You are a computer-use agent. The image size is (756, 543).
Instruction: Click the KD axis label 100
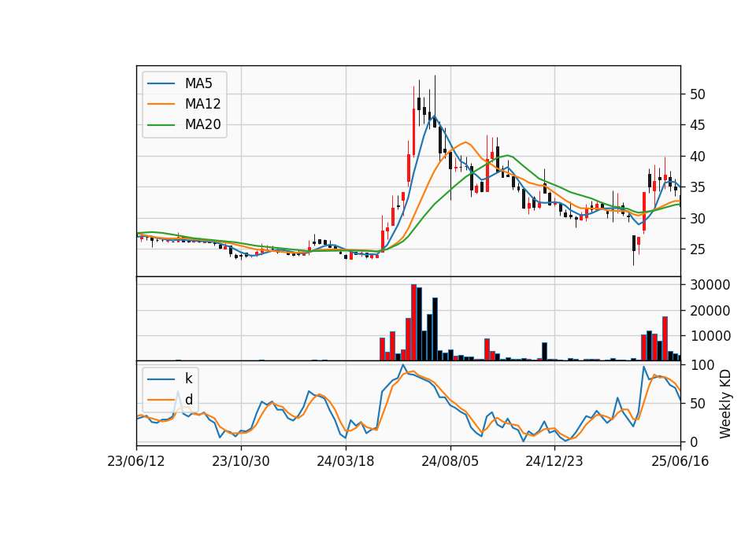coord(702,365)
